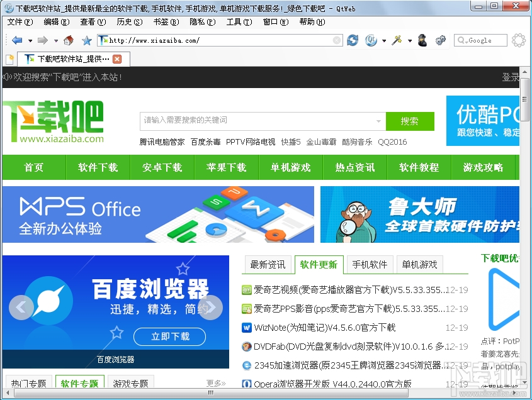Open the 快播5 link
This screenshot has height=400, width=532.
(291, 142)
